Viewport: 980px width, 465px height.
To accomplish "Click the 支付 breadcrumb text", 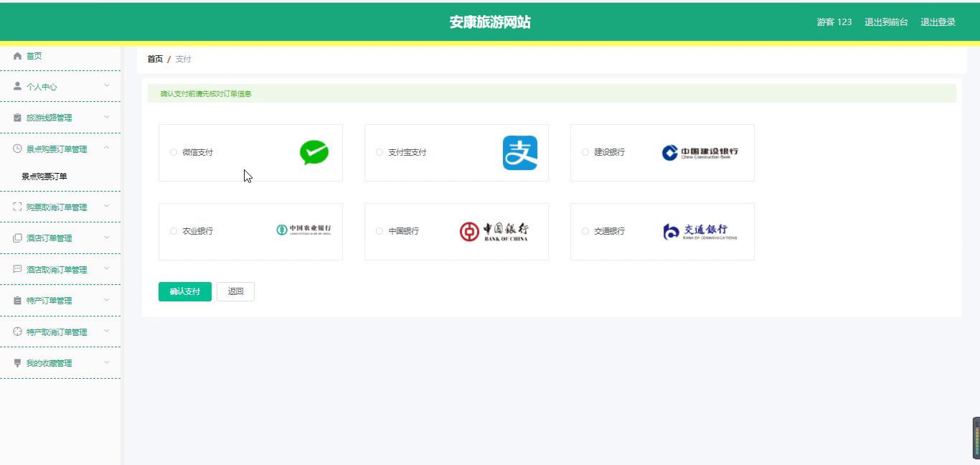I will point(184,59).
